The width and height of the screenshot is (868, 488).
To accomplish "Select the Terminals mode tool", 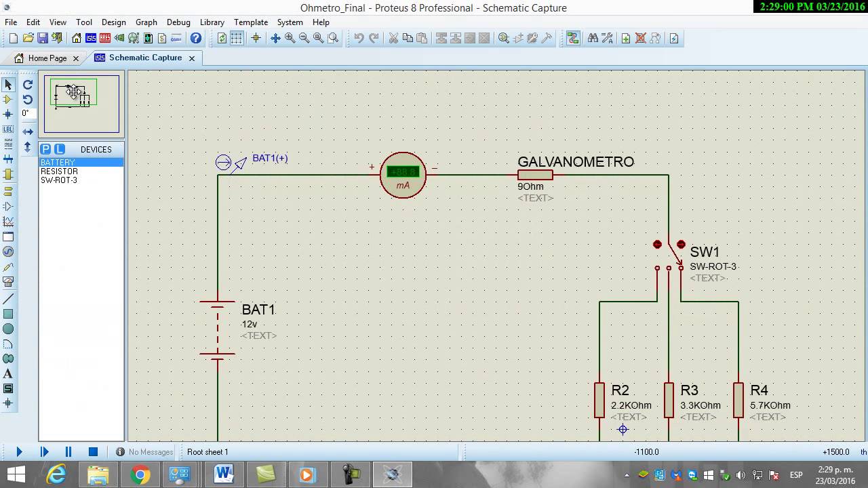I will 8,191.
